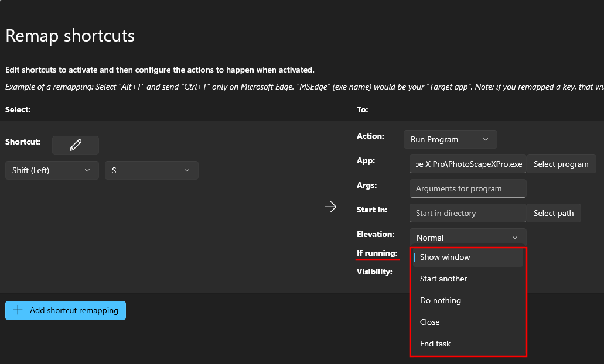Open the Normal elevation dropdown
Image resolution: width=604 pixels, height=364 pixels.
coord(467,238)
